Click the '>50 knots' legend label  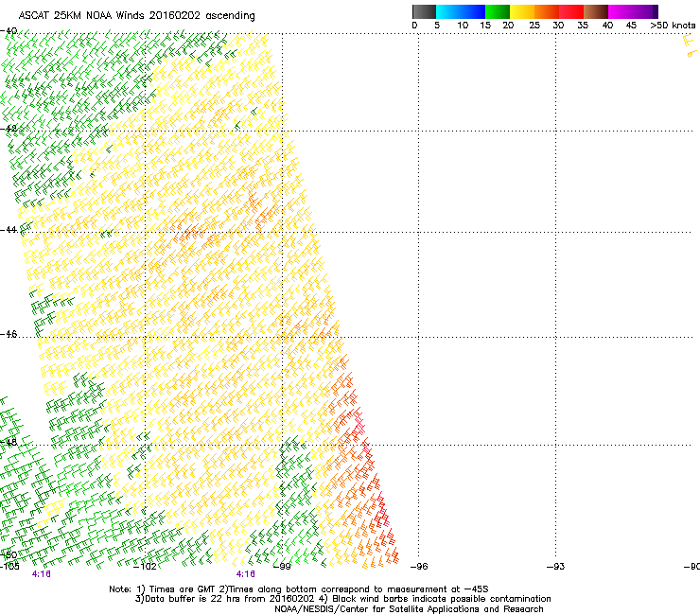[673, 26]
